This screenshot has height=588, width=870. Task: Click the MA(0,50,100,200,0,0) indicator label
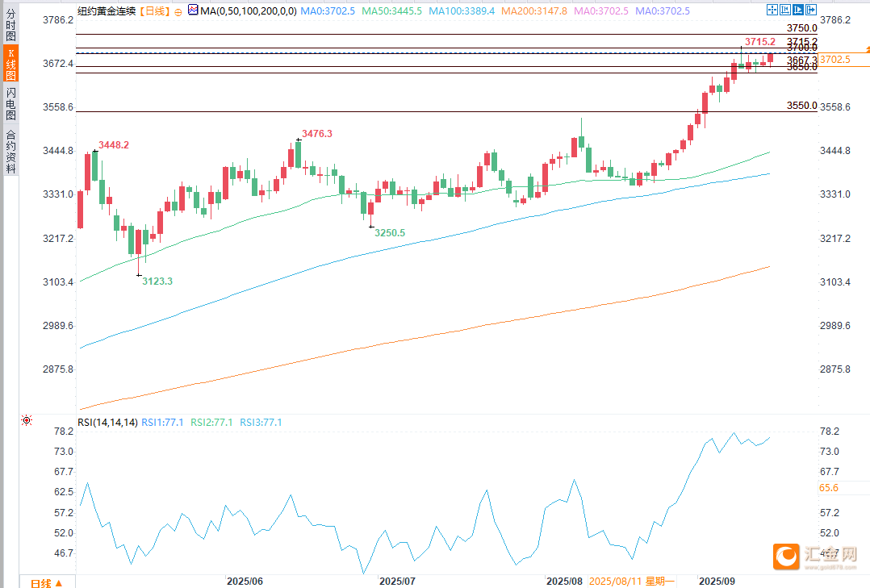[248, 11]
